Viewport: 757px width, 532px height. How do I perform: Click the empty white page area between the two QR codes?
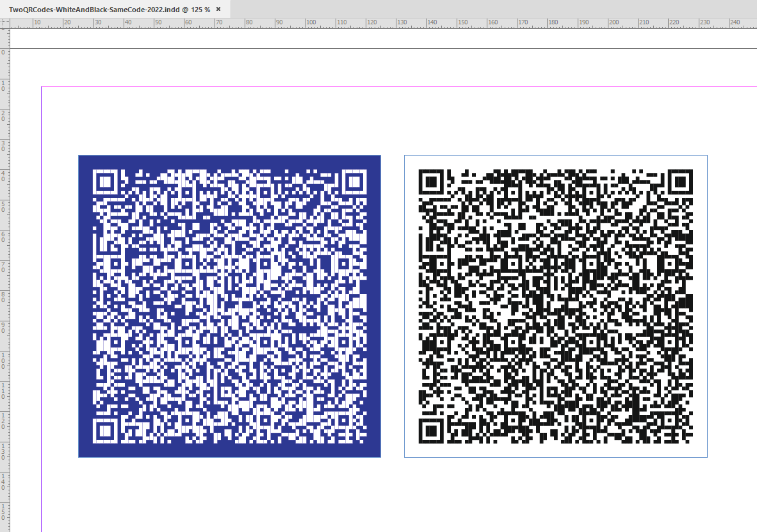tap(392, 305)
